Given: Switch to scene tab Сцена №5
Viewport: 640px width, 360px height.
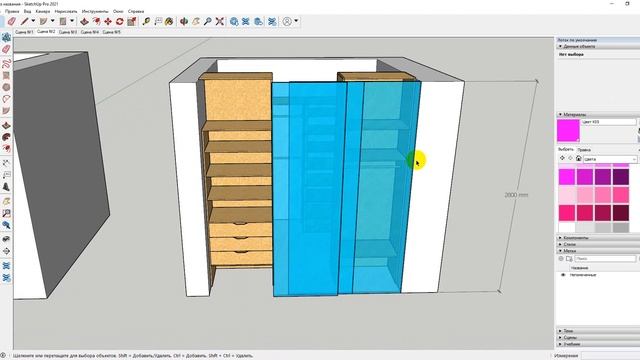Looking at the screenshot, I should pyautogui.click(x=111, y=32).
